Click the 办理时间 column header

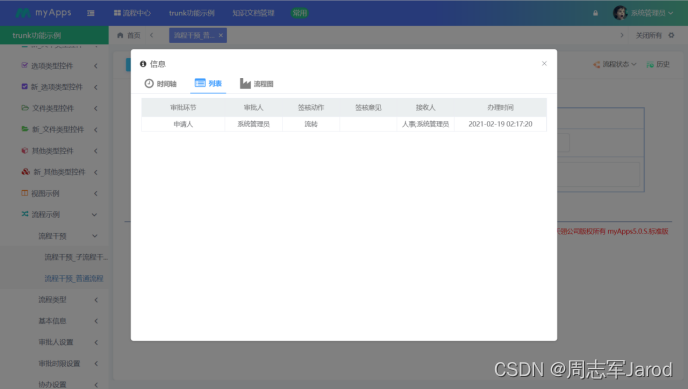tap(500, 107)
